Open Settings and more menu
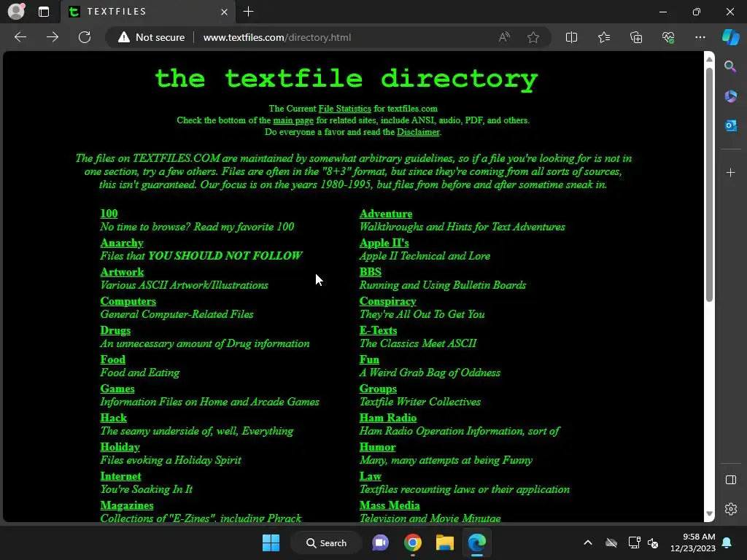 click(x=700, y=37)
